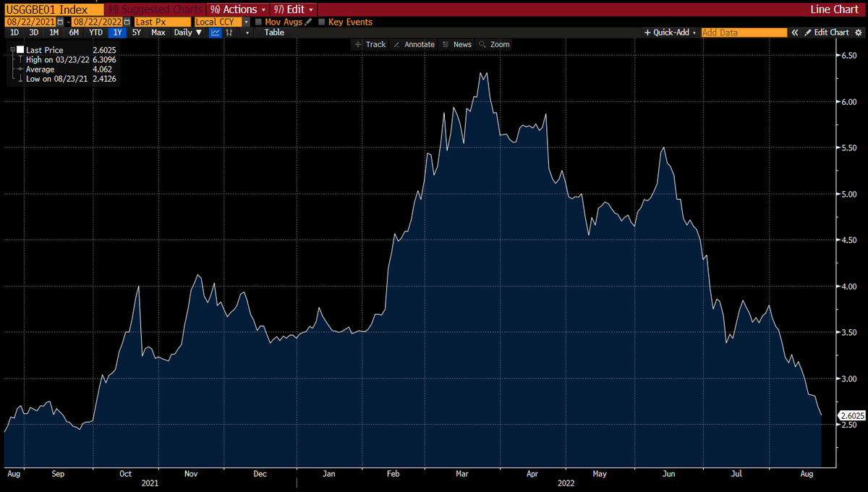Activate the Zoom magnifier tool
The width and height of the screenshot is (868, 492).
[494, 44]
